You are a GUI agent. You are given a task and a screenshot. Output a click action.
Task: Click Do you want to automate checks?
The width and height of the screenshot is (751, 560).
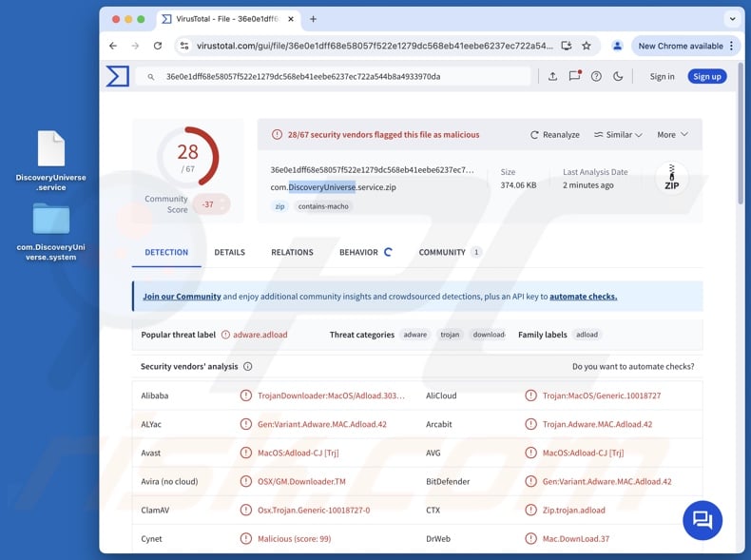(x=633, y=366)
